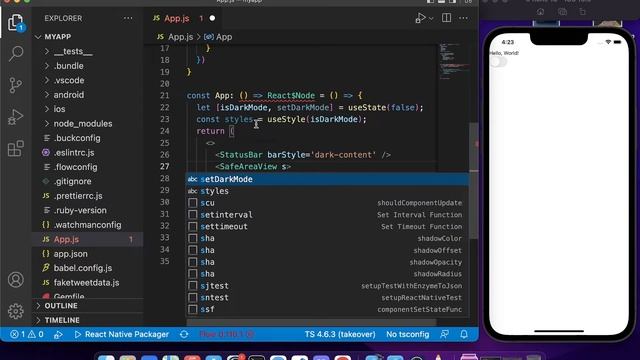Click No tsconfig status item
The height and width of the screenshot is (360, 640).
point(407,334)
